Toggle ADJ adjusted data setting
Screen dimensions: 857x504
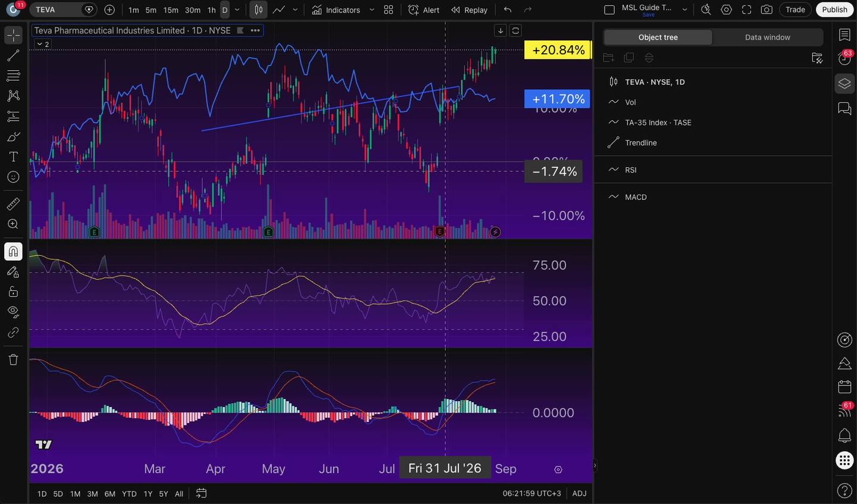579,493
